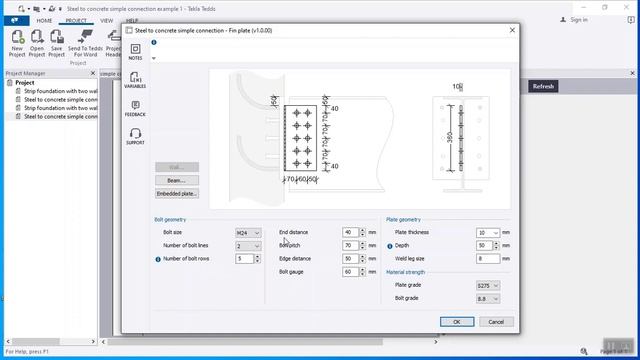
Task: Increase the Number of bolt rows spinner
Action: [257, 257]
